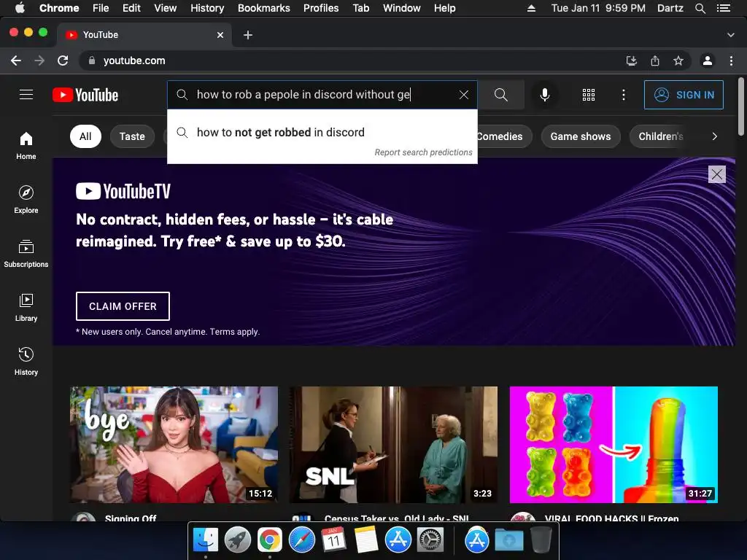The width and height of the screenshot is (747, 560).
Task: Bookmark this page with the star
Action: [x=678, y=61]
